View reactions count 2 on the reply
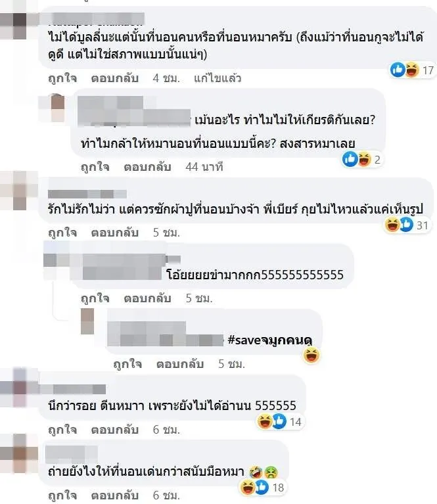 pyautogui.click(x=362, y=159)
